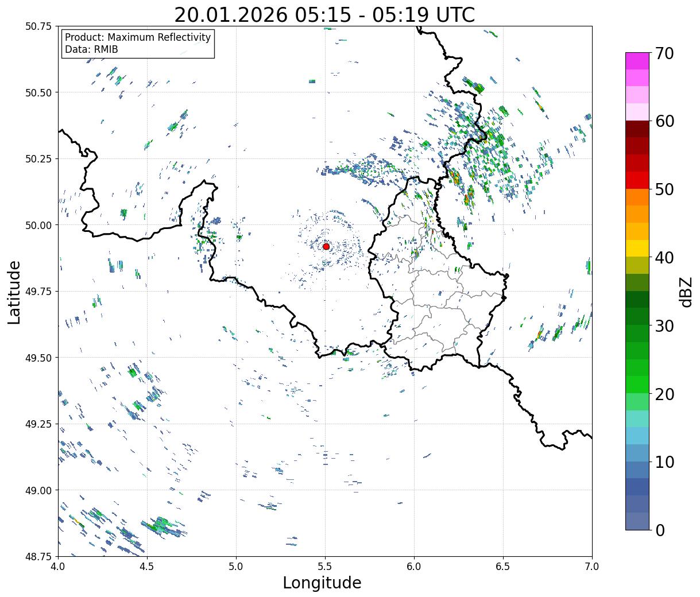
Task: Click the 50 tick label on colorbar
Action: coord(664,189)
